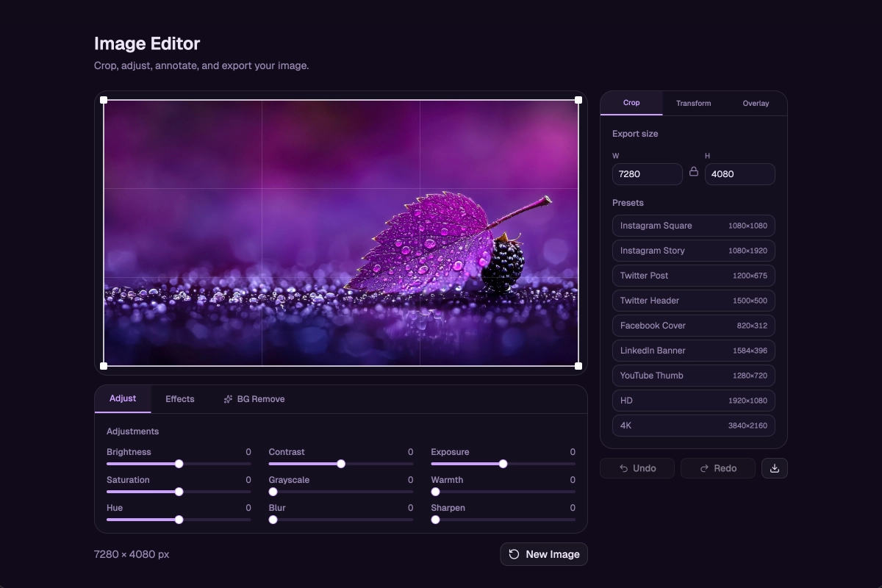Open the Overlay tab
The height and width of the screenshot is (588, 882).
click(x=756, y=103)
